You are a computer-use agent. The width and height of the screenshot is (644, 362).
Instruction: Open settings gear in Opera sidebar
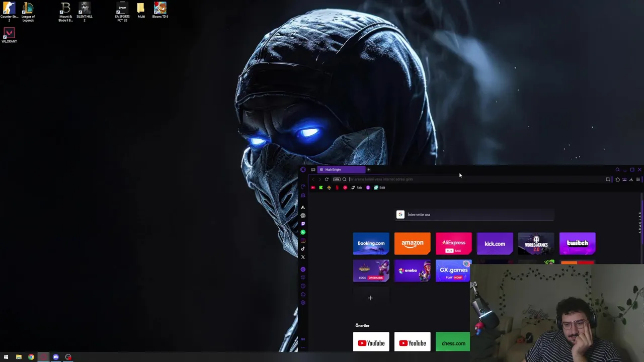click(303, 303)
